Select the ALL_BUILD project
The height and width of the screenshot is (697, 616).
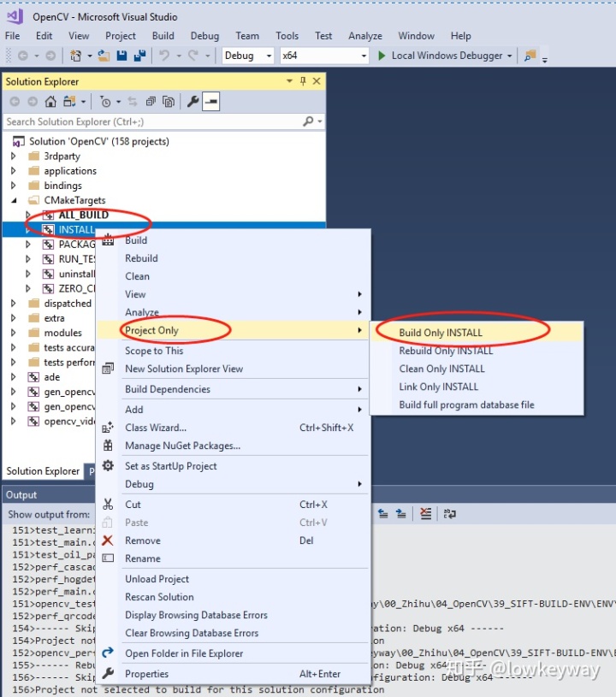(x=84, y=216)
